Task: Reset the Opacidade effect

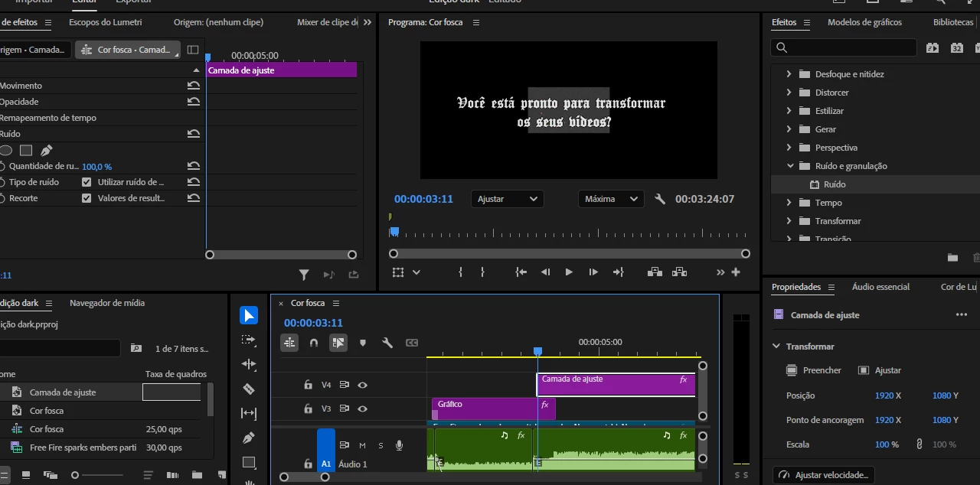Action: tap(194, 102)
